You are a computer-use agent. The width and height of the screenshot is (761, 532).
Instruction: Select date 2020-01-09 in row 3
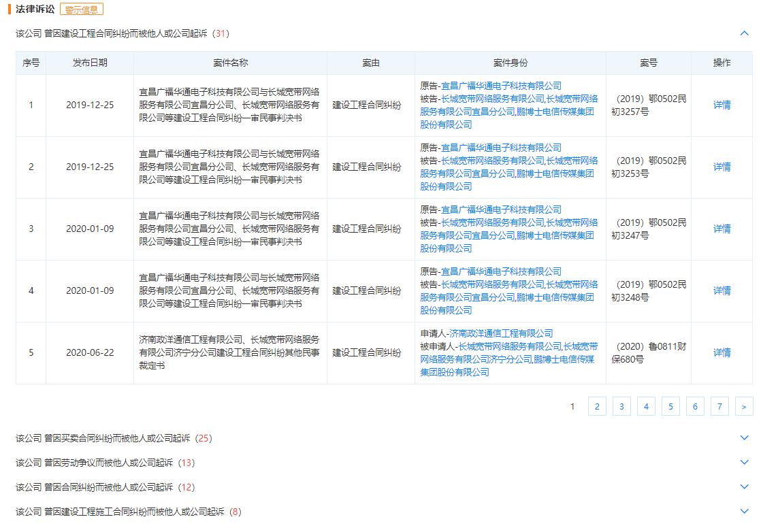[x=90, y=229]
